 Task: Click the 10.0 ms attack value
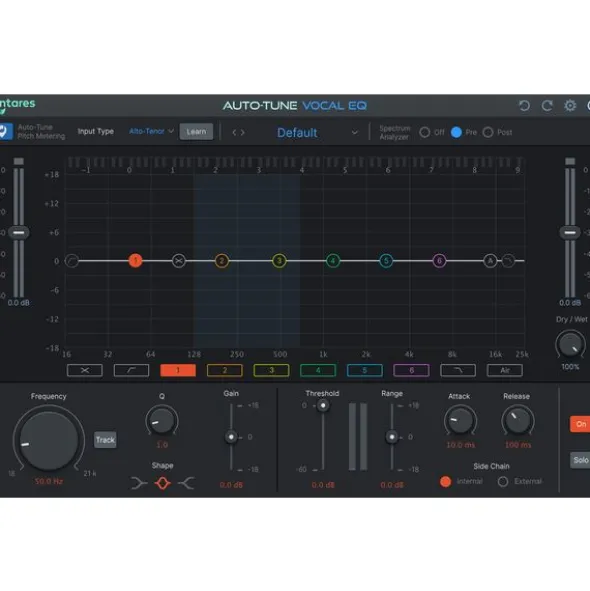[460, 445]
